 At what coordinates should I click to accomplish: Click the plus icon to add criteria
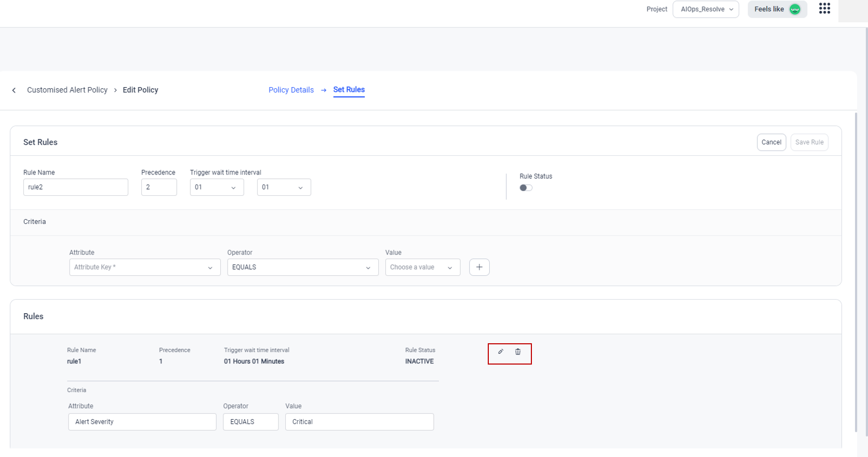click(479, 267)
